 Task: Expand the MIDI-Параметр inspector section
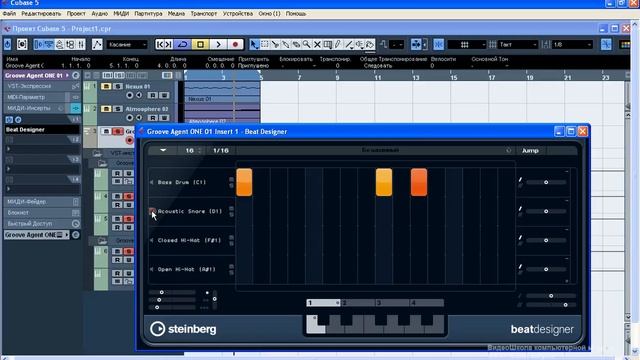[x=42, y=97]
